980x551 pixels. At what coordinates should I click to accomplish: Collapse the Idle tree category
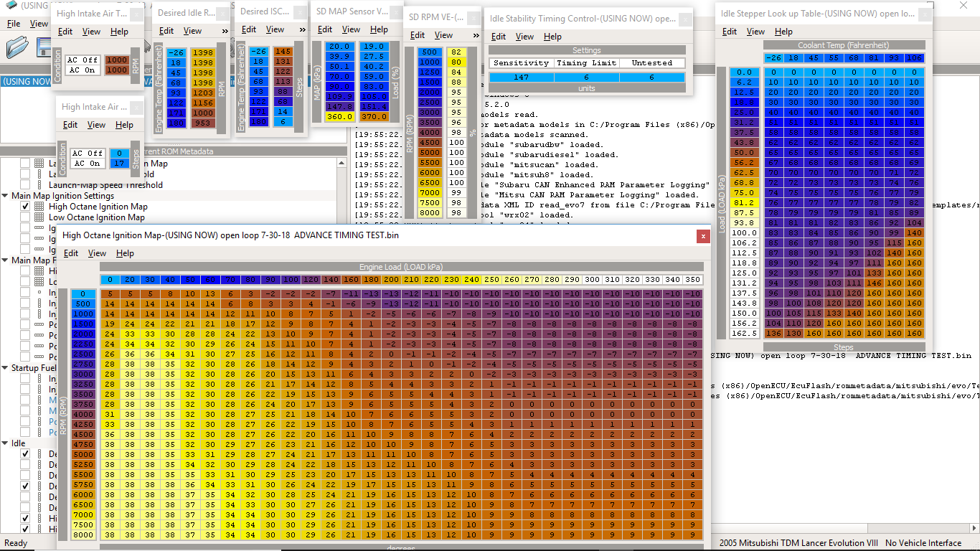point(5,443)
